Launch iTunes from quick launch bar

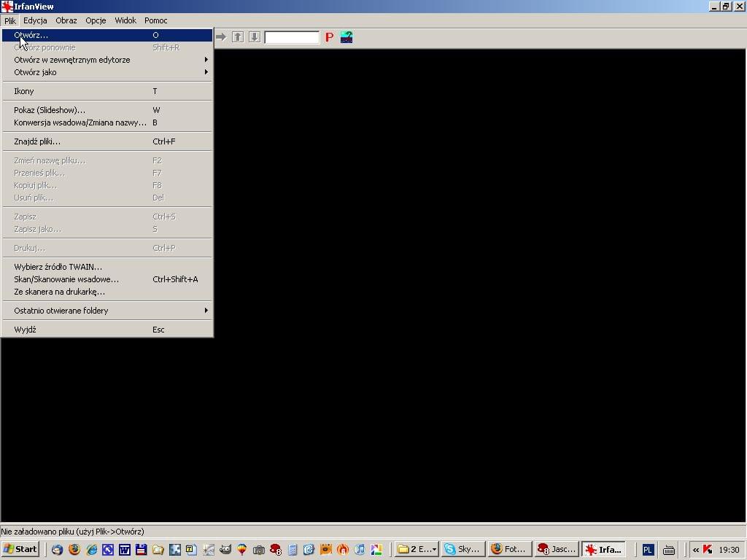[x=360, y=550]
